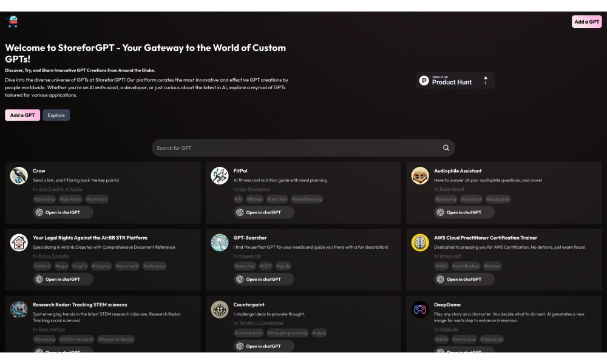
Task: Visit author Ryan Watkins link
Action: pos(52,329)
